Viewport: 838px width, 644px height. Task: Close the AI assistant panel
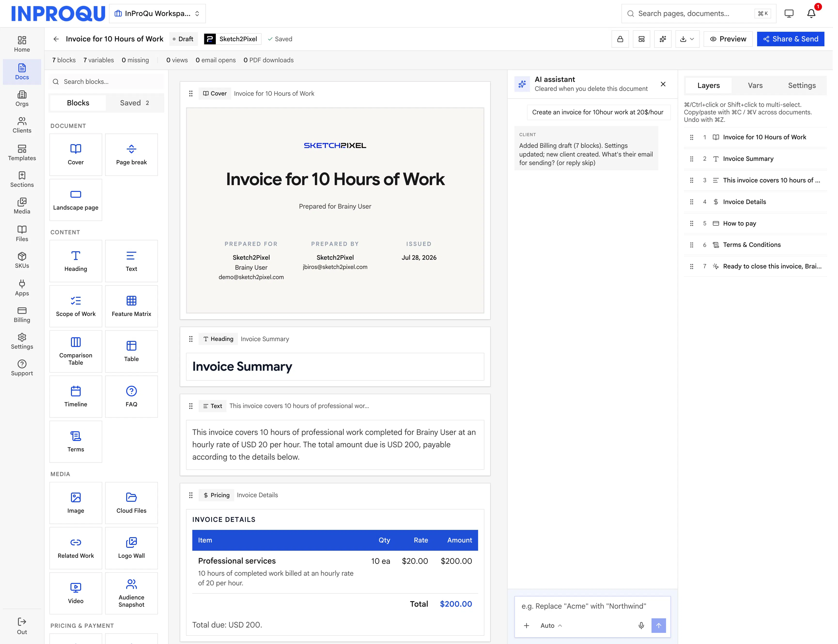tap(663, 84)
